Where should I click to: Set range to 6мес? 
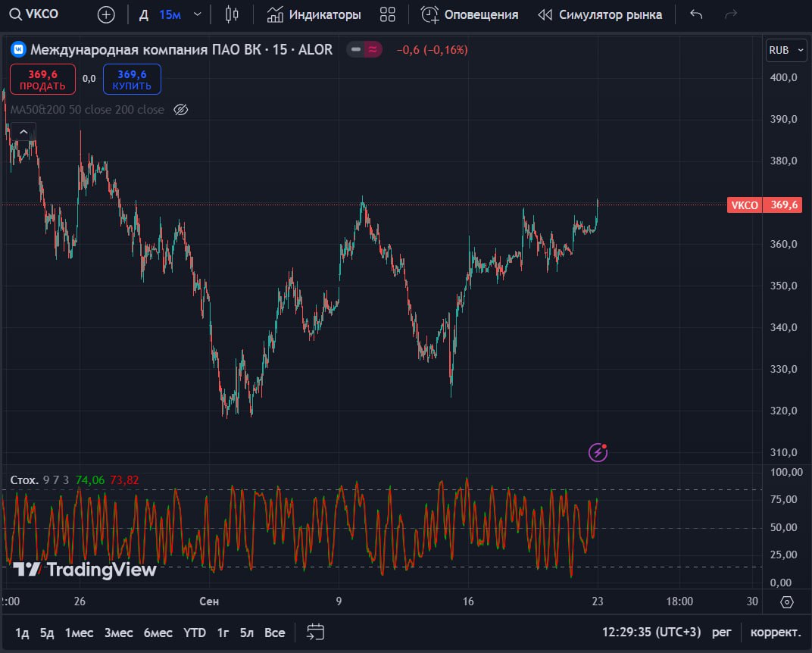[x=158, y=633]
